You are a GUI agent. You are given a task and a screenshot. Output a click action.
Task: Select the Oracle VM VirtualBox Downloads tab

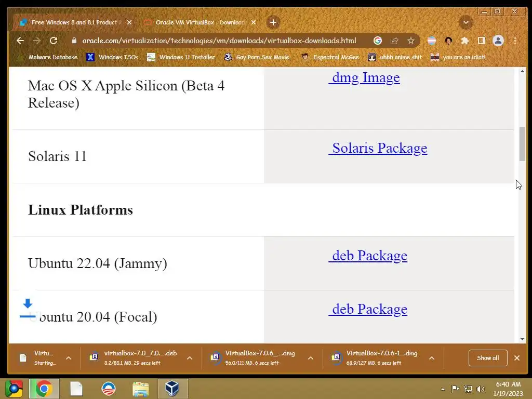(x=200, y=22)
